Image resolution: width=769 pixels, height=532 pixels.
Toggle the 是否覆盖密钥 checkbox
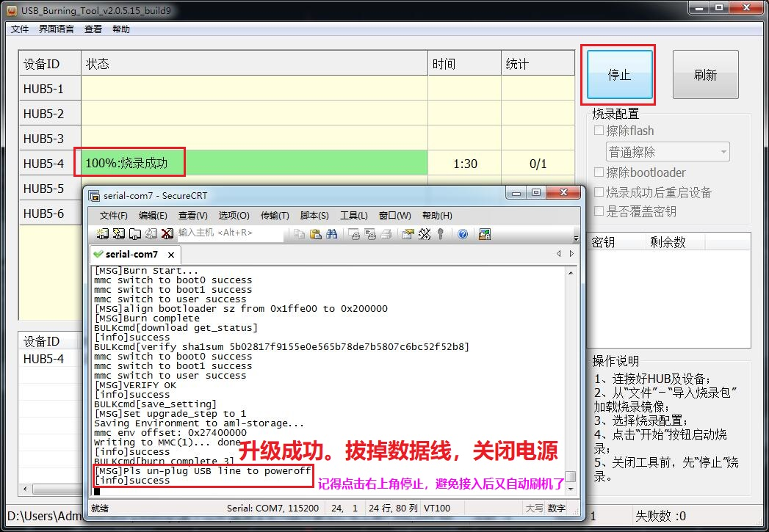click(x=599, y=211)
